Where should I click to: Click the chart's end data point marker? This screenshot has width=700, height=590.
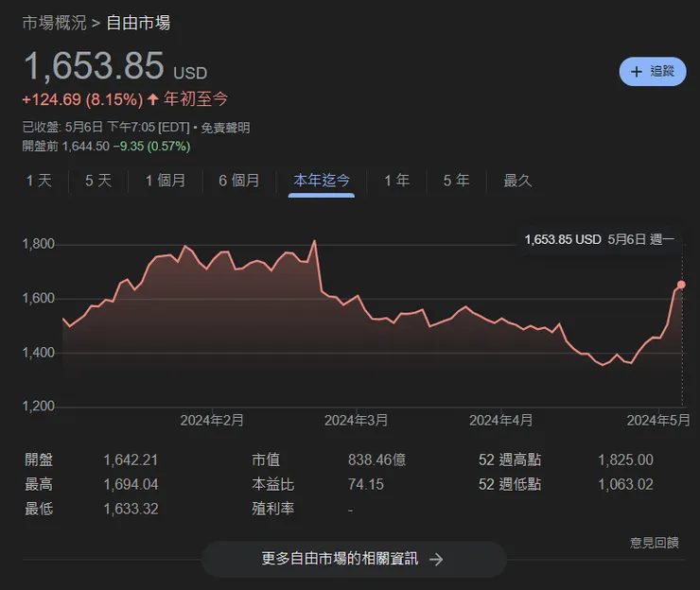681,285
